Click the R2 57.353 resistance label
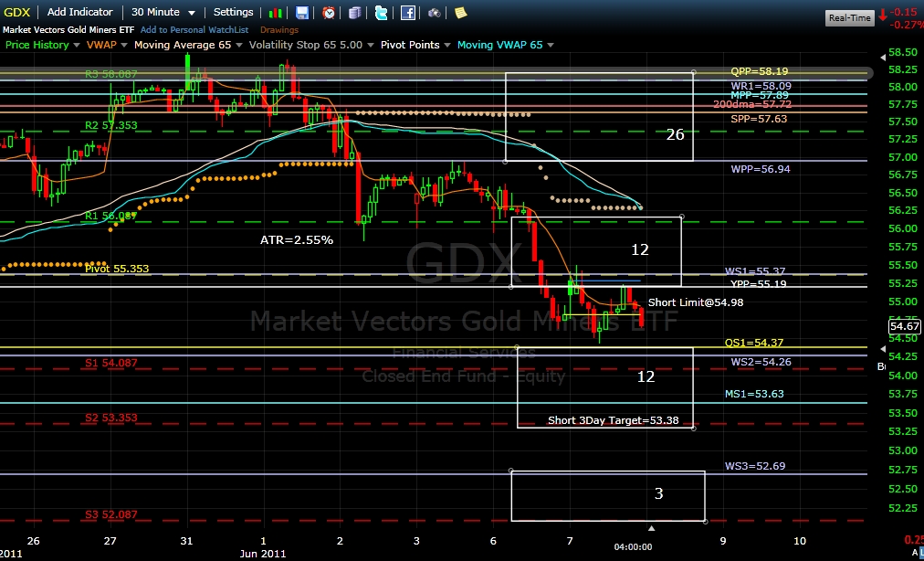The image size is (924, 561). tap(110, 126)
